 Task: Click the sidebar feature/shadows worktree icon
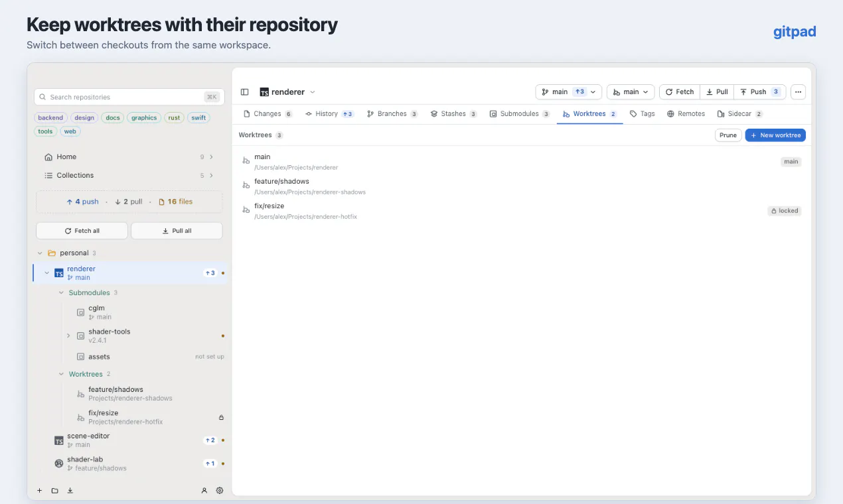pos(80,394)
